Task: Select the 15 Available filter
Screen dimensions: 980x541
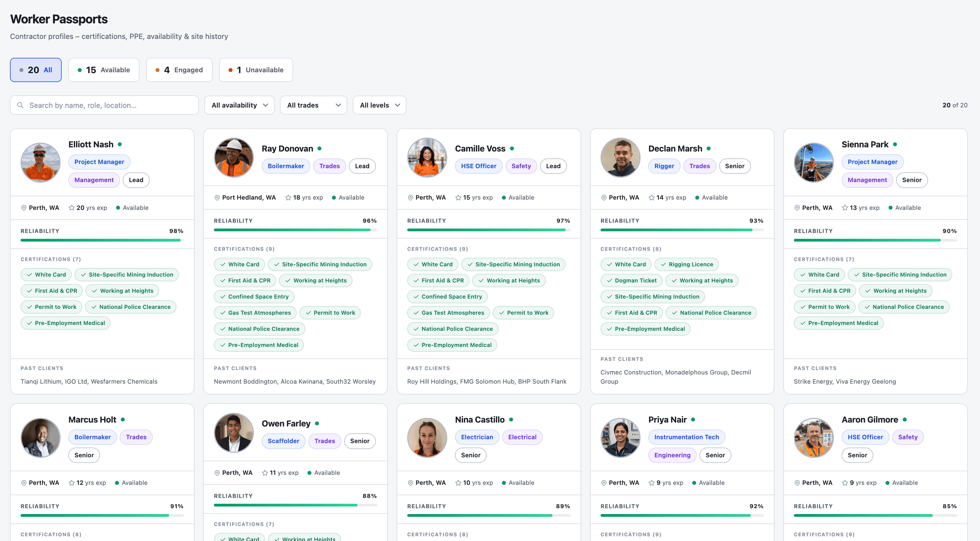Action: click(104, 70)
